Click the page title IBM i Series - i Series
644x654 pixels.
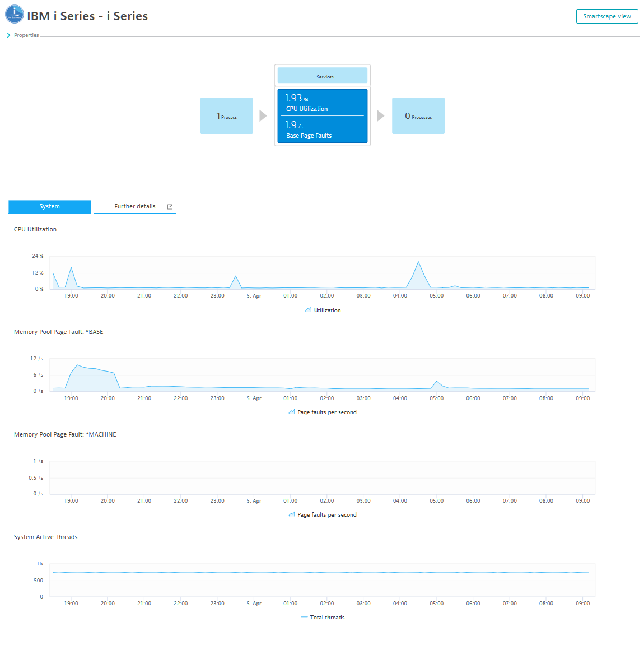(87, 16)
